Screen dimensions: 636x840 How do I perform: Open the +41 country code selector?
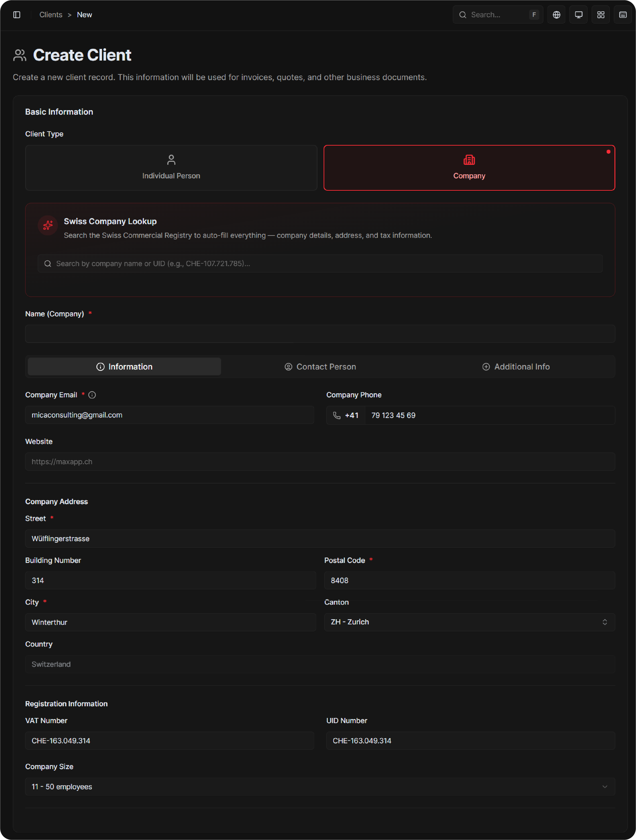[346, 415]
